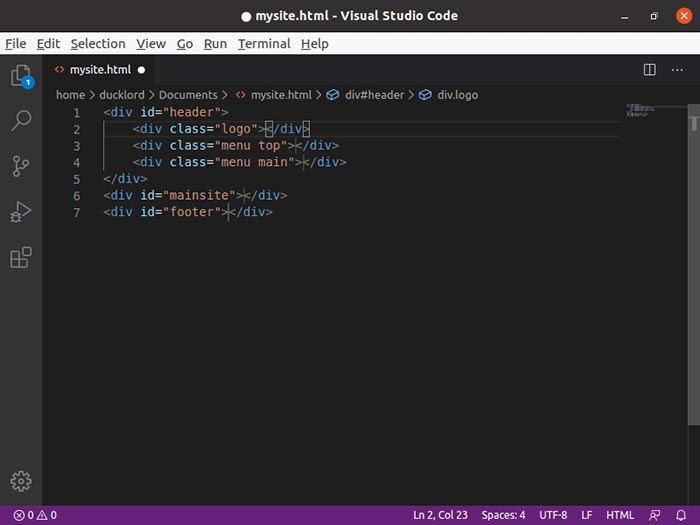The height and width of the screenshot is (525, 700).
Task: Change language mode HTML
Action: 620,515
